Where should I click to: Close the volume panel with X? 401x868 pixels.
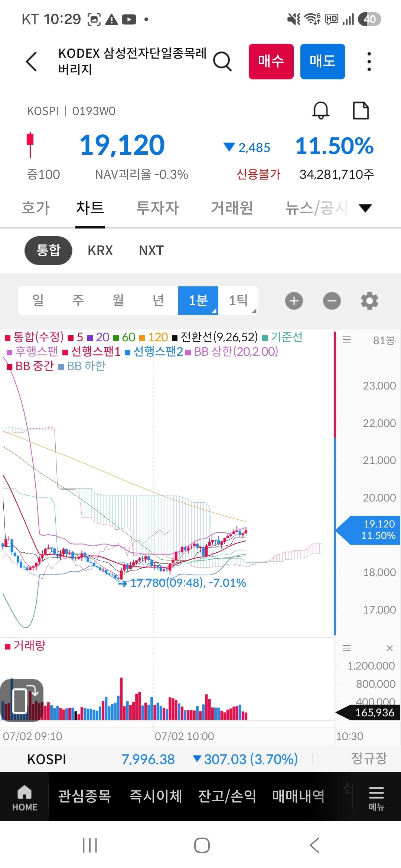tap(389, 648)
